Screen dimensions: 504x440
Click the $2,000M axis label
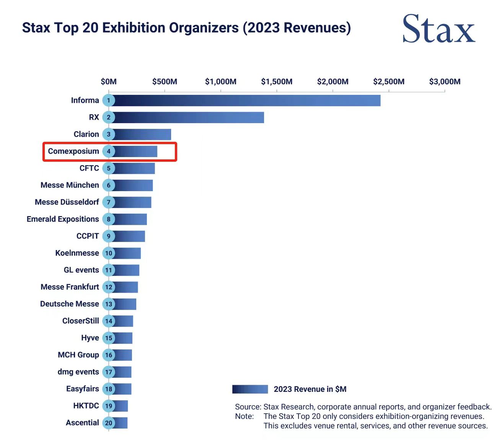click(x=333, y=81)
